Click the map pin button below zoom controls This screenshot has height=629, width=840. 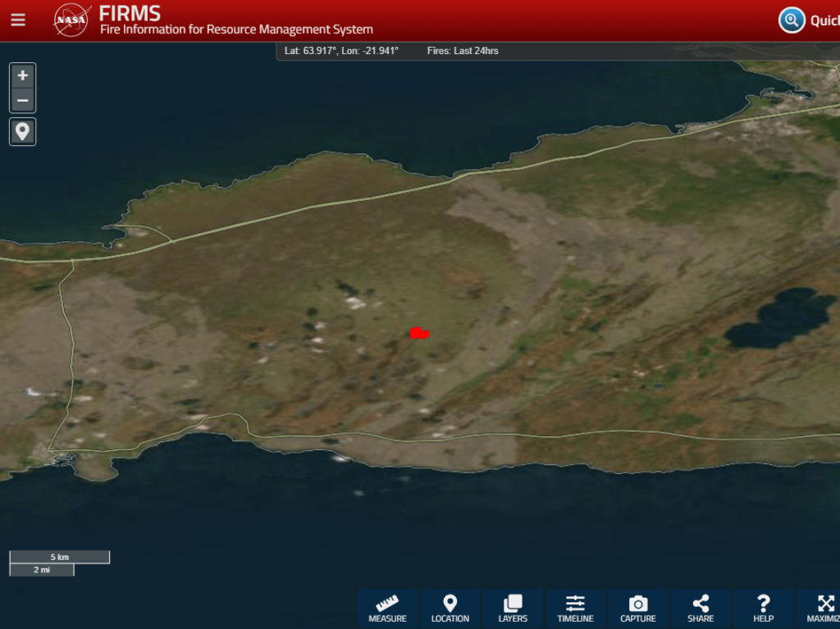tap(22, 131)
